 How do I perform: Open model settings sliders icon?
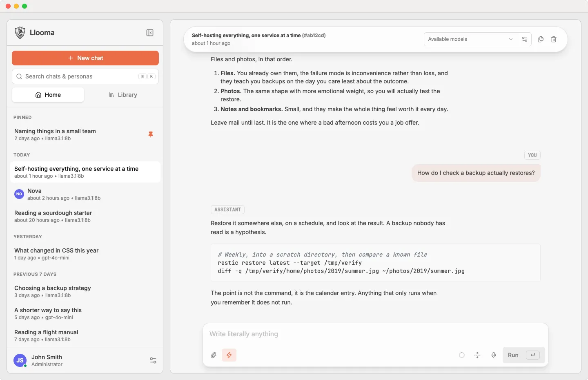[x=525, y=39]
